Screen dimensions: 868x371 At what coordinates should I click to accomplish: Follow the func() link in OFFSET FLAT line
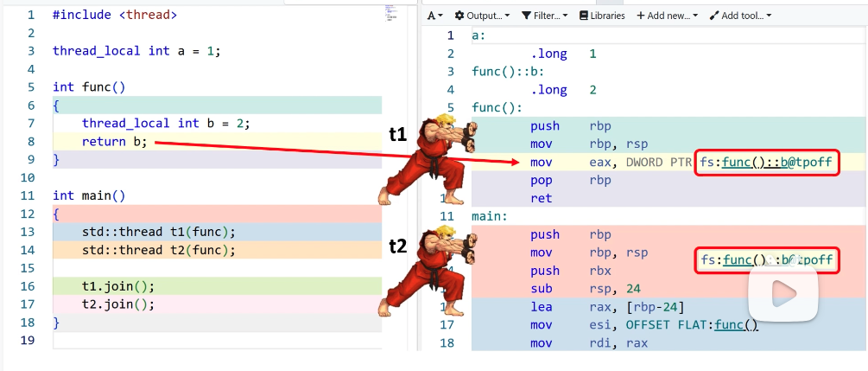(736, 325)
